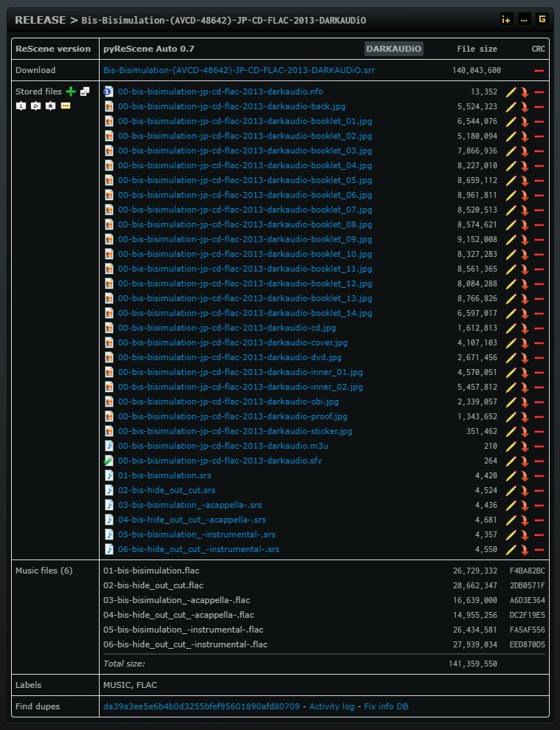Open darkaudio-sticker.jpg link
Image resolution: width=560 pixels, height=730 pixels.
coord(235,431)
